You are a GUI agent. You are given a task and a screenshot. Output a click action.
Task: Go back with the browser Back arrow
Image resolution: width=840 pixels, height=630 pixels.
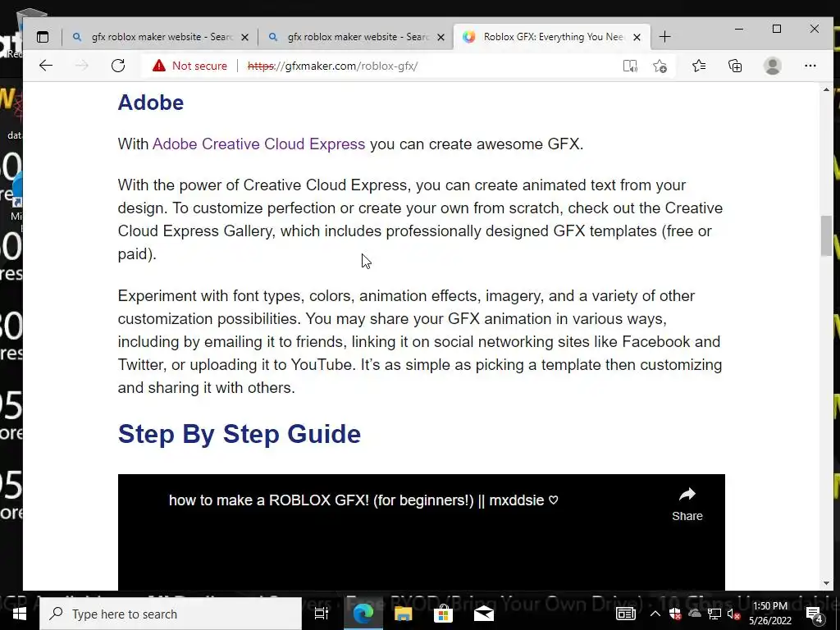[46, 66]
